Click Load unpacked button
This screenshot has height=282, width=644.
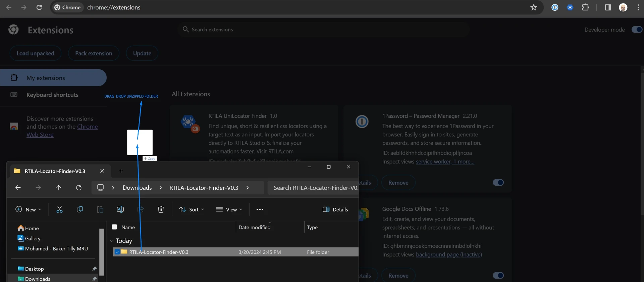(36, 53)
